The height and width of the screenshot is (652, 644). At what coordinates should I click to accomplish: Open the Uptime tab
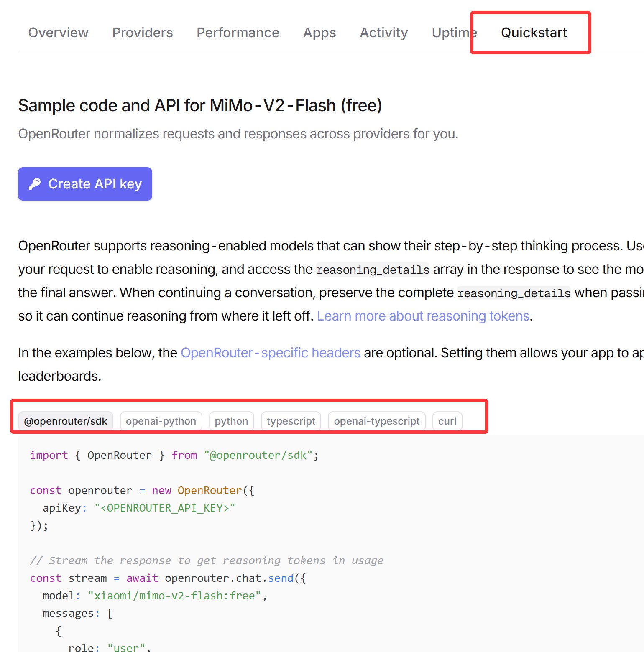[x=451, y=33]
